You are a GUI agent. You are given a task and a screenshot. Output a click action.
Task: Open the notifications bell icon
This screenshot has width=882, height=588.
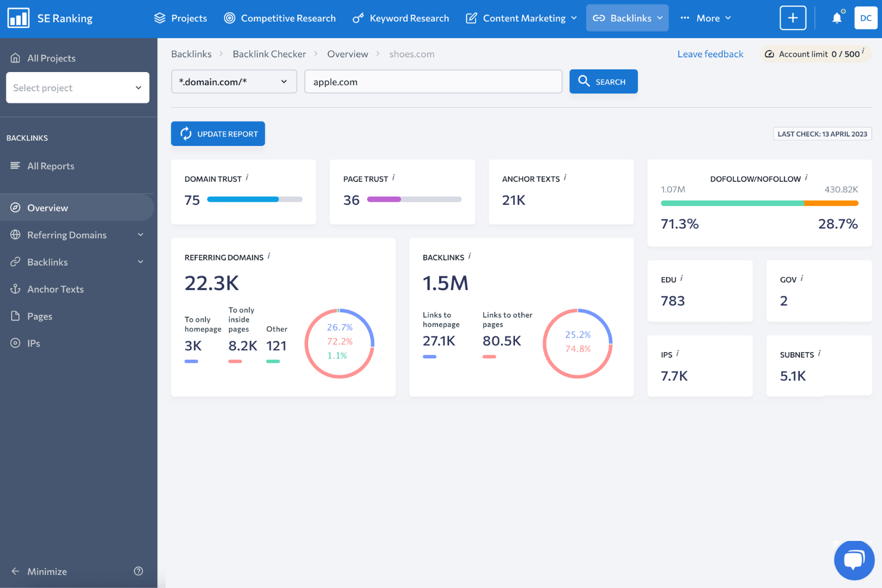click(x=837, y=18)
